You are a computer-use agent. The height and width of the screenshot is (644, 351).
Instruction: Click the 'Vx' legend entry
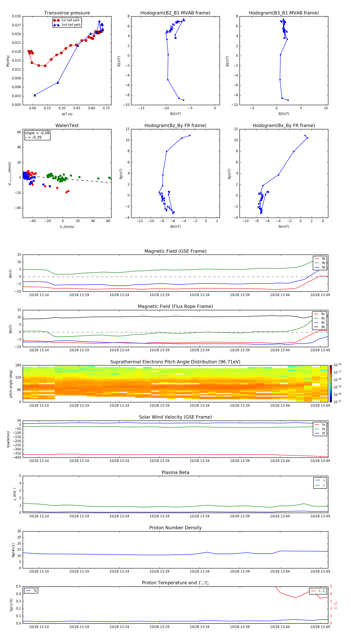[x=320, y=424]
